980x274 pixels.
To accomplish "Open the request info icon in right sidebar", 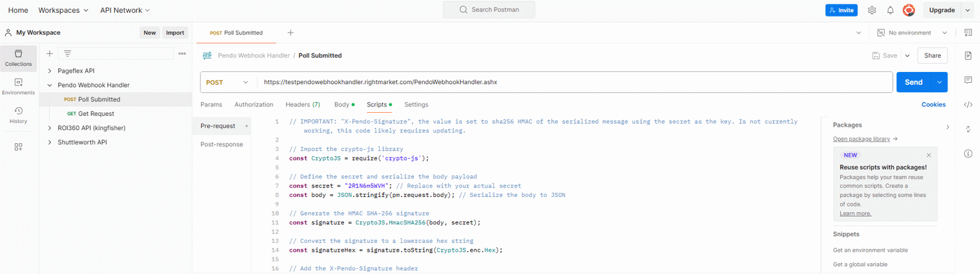I will pos(968,153).
